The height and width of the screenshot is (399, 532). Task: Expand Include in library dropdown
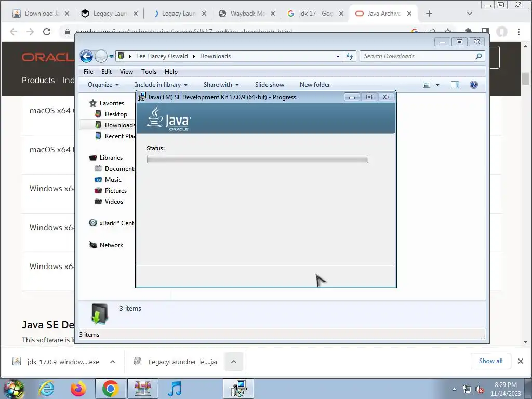pos(161,85)
